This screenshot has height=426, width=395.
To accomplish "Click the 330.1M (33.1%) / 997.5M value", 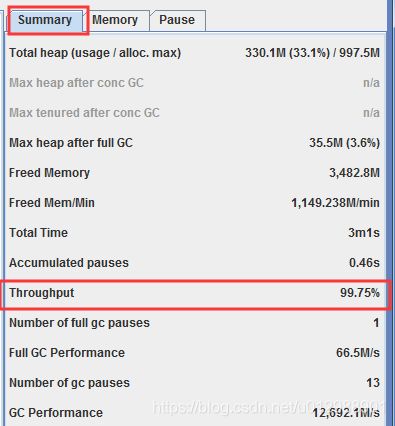I will pos(312,53).
